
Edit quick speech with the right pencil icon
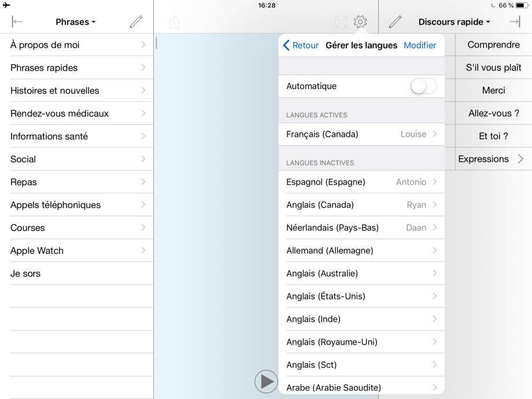click(396, 22)
